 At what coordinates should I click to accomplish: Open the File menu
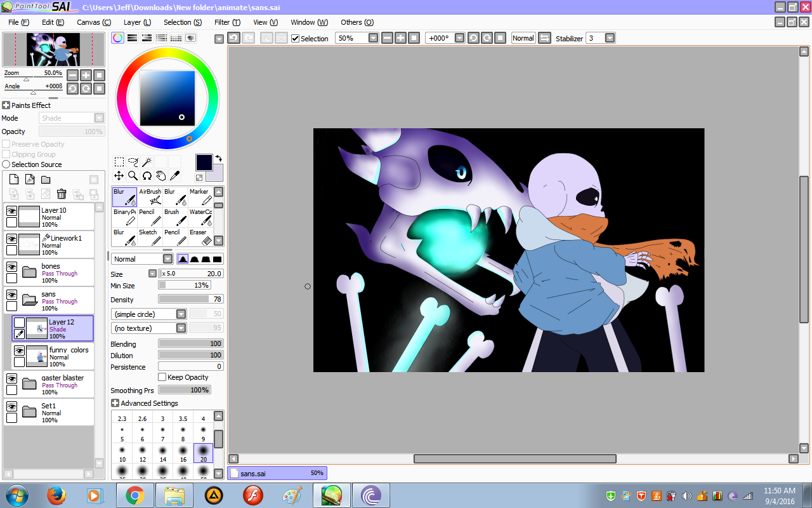pyautogui.click(x=18, y=22)
